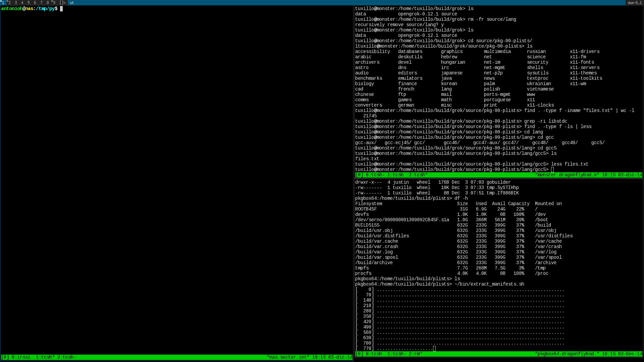Select 0:irssi window in nas tmux bar
The width and height of the screenshot is (644, 362).
[21, 357]
